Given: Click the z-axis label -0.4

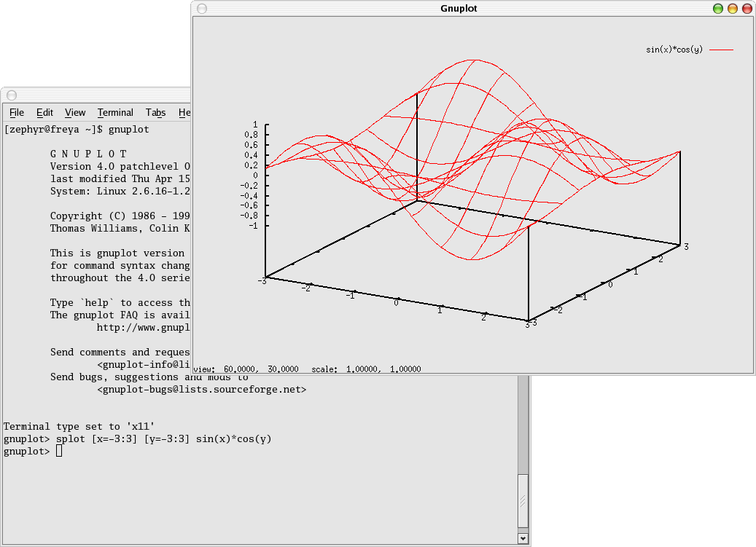Looking at the screenshot, I should click(249, 195).
